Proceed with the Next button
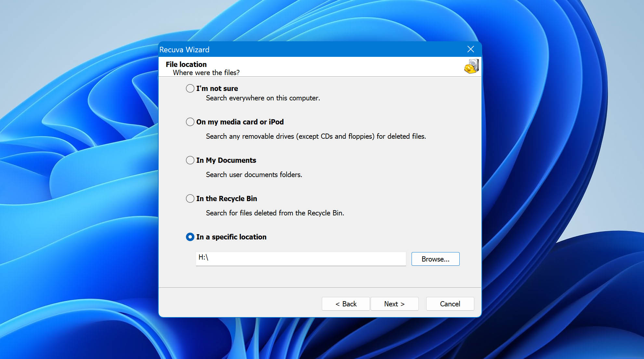 point(394,304)
